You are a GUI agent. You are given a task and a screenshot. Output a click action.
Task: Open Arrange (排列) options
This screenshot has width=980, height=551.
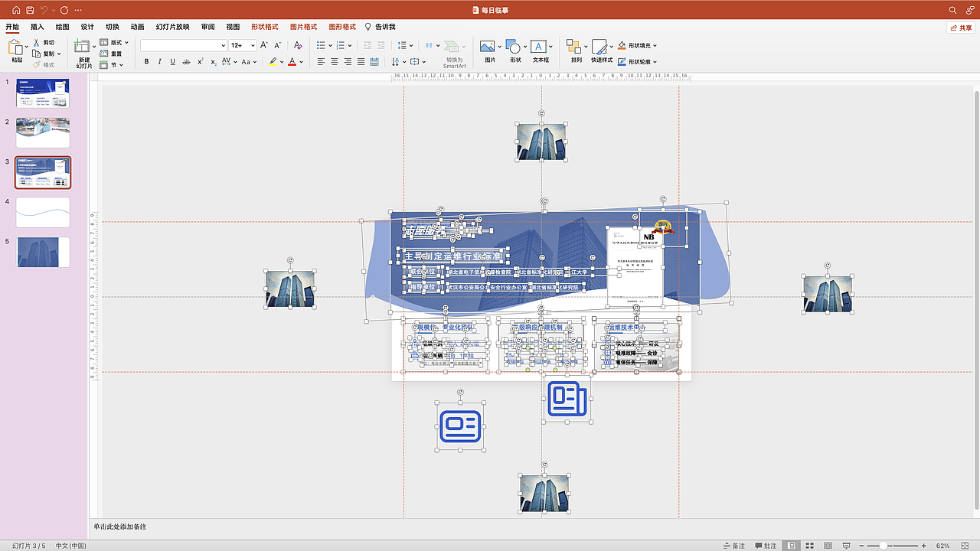[x=576, y=51]
